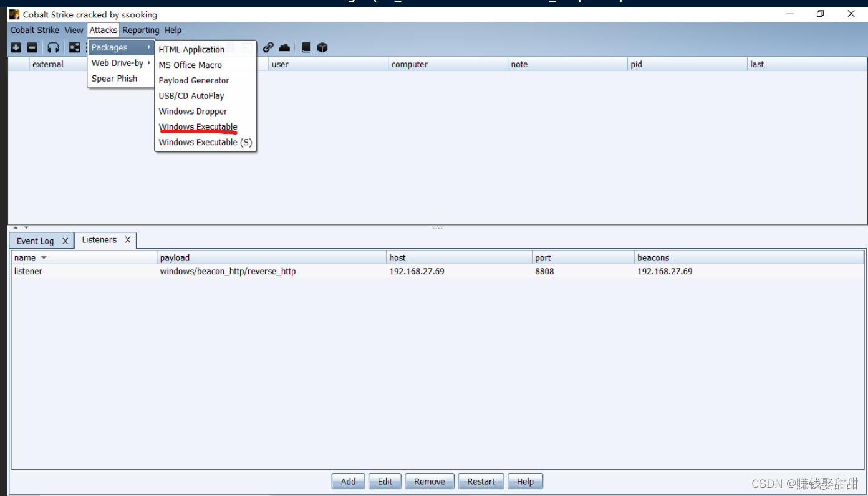Switch to the Event Log tab
Screen dimensions: 868x496
[x=36, y=241]
